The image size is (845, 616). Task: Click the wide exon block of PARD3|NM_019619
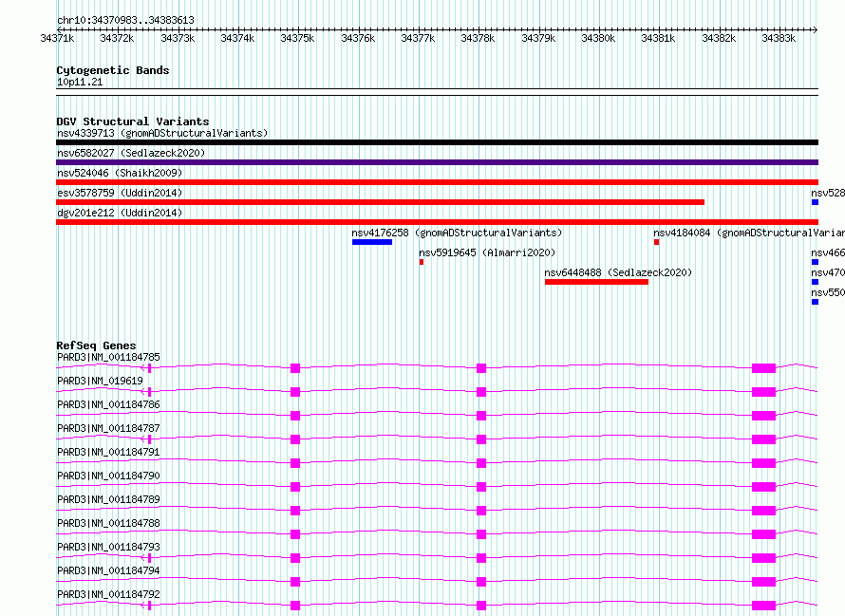point(763,392)
